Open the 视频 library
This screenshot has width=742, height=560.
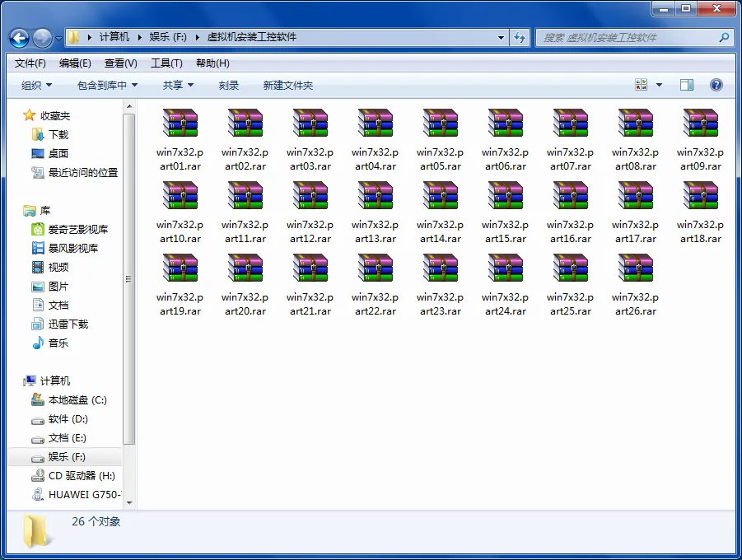(x=50, y=268)
